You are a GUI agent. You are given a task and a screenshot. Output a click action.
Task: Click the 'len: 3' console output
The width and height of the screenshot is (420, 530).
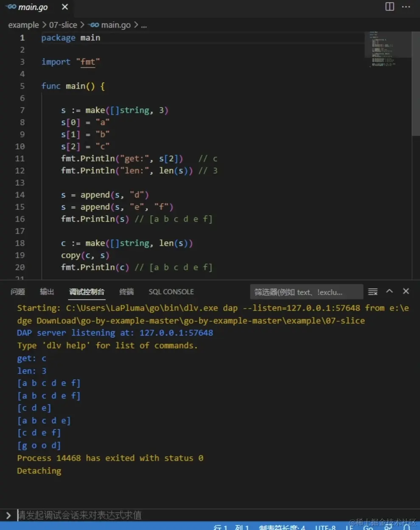pos(32,371)
